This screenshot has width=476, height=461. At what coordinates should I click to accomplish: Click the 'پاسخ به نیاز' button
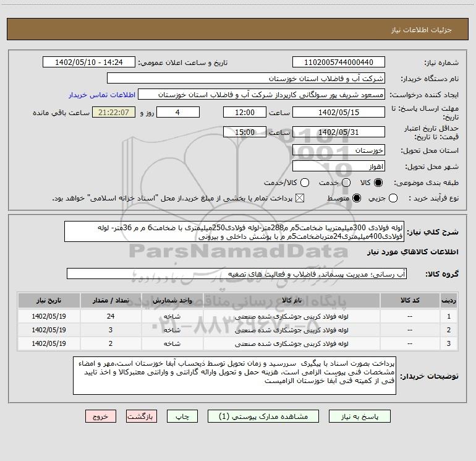(x=359, y=416)
